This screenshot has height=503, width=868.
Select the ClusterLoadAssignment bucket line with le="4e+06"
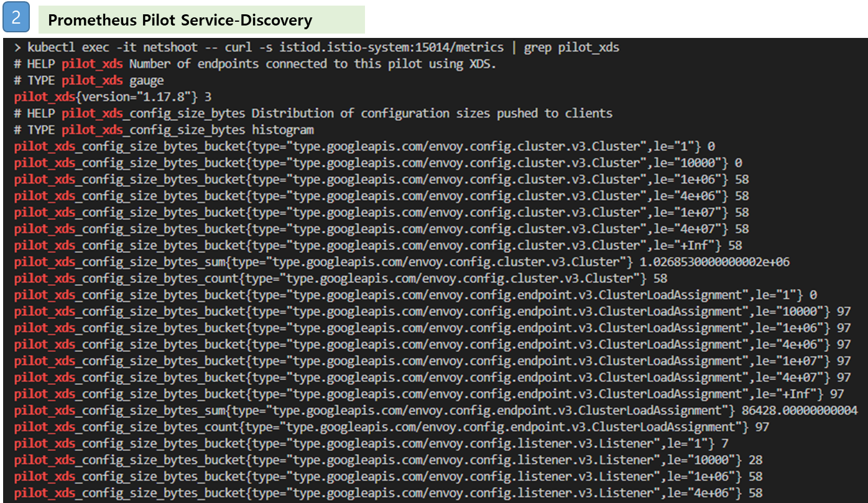(x=432, y=344)
